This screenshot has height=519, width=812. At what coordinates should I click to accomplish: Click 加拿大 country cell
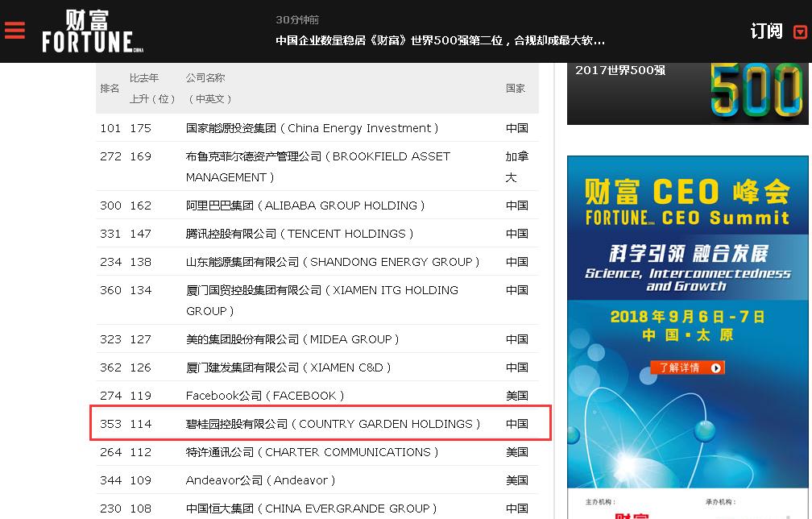(x=517, y=167)
